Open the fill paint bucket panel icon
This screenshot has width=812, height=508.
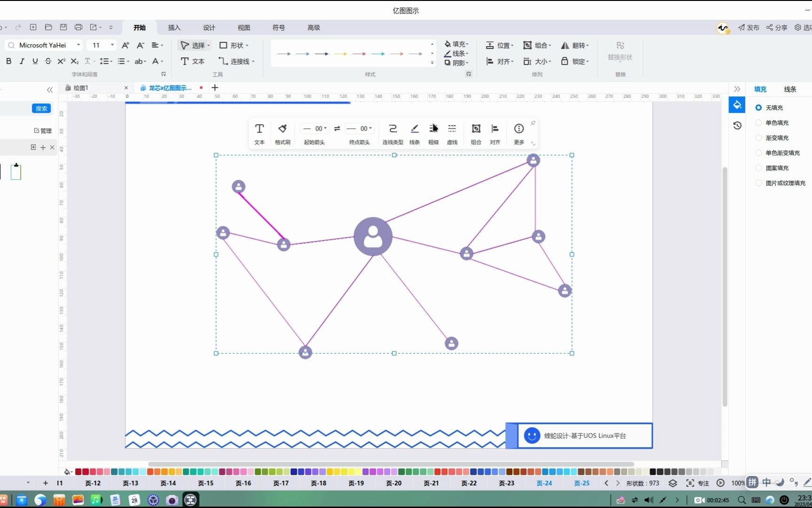737,105
